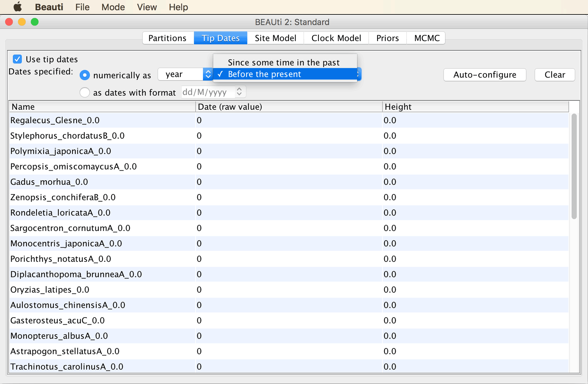The height and width of the screenshot is (384, 588).
Task: Select row Monocentris_japonicaA_0.0
Action: [x=289, y=244]
